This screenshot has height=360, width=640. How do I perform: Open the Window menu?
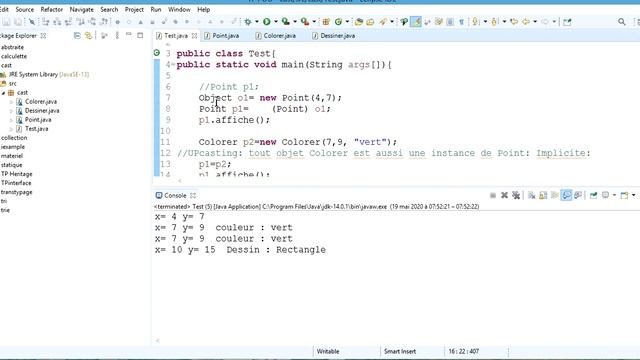(x=179, y=9)
